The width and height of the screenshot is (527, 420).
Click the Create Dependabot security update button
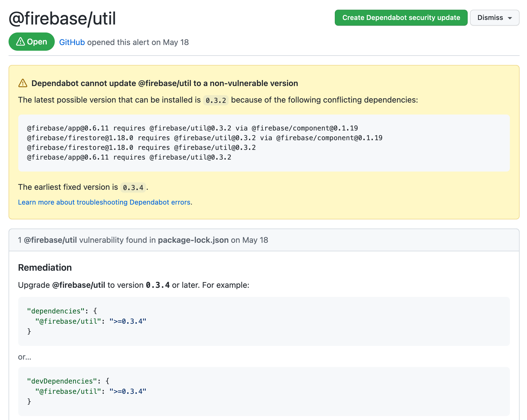tap(401, 18)
